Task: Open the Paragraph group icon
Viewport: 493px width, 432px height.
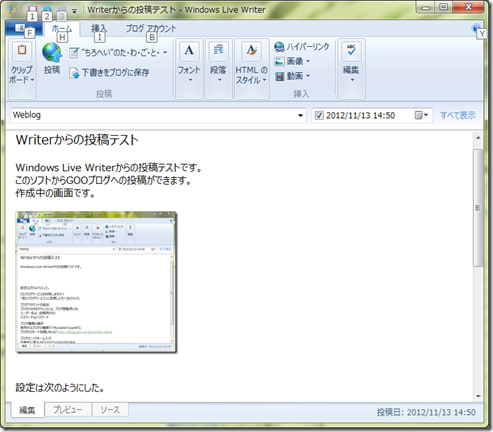Action: coord(218,51)
